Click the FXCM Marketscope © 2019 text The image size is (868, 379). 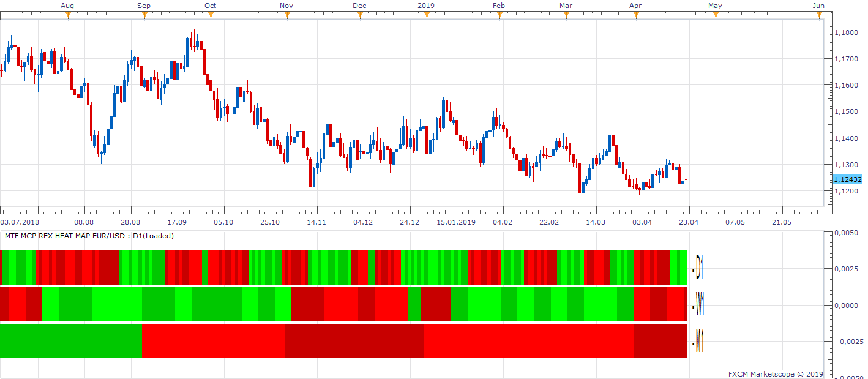776,374
